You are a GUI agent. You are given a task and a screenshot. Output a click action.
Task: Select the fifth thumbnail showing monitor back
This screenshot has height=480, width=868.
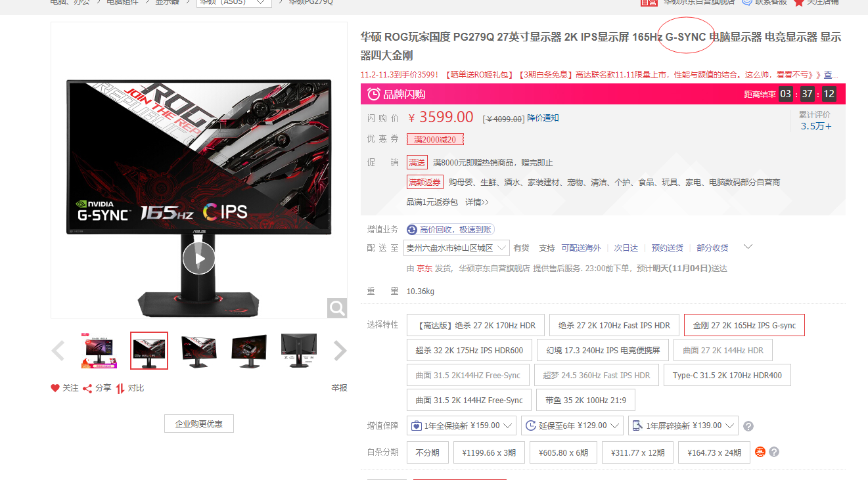coord(299,351)
